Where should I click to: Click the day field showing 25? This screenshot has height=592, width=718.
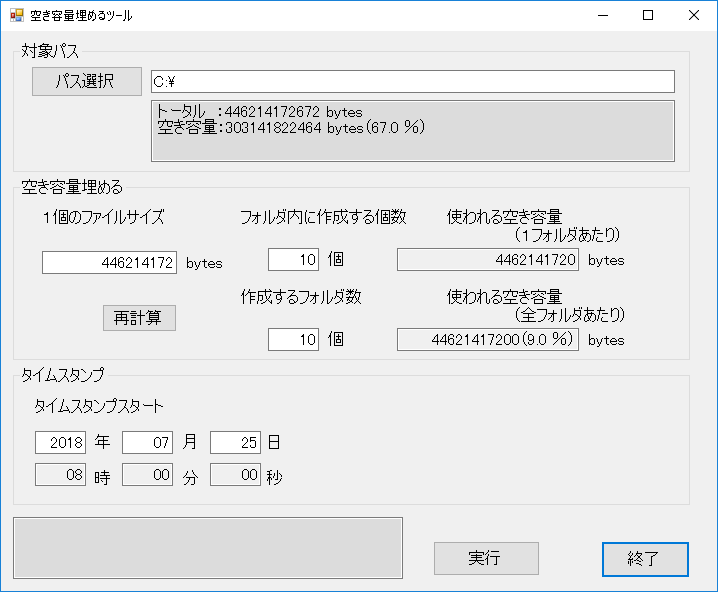[x=235, y=442]
